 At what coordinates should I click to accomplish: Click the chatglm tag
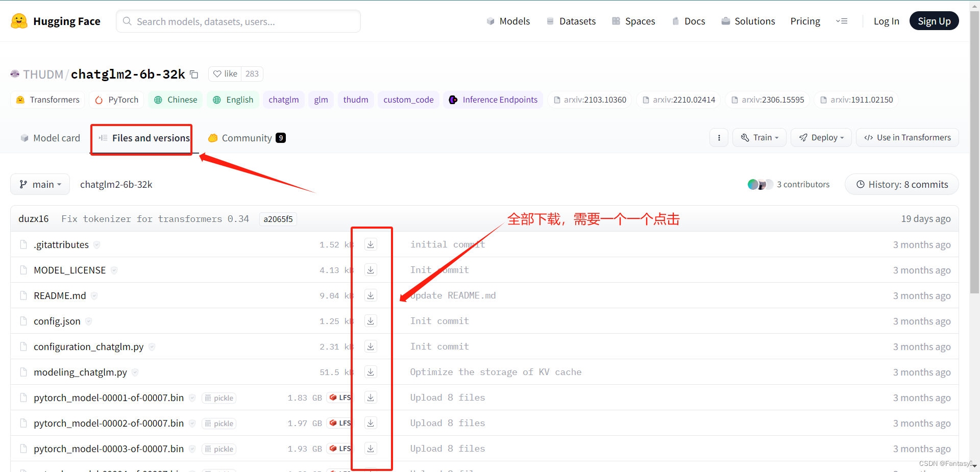click(284, 100)
